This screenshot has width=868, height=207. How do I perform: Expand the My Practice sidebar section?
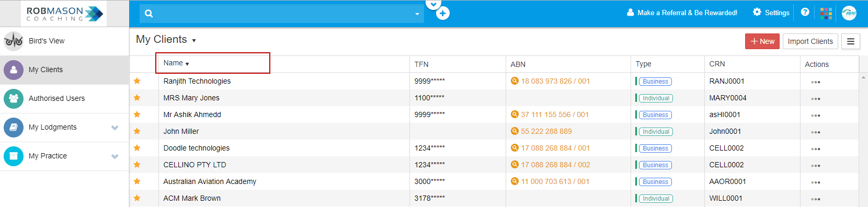point(115,156)
